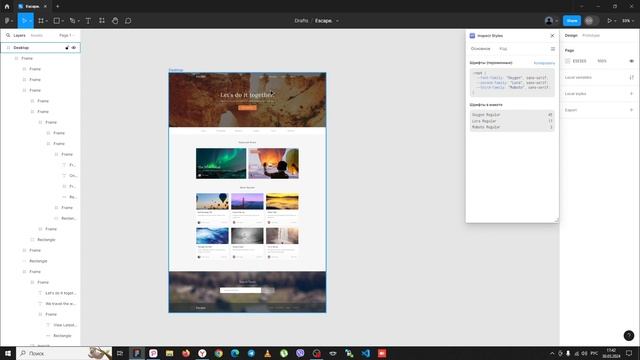Image resolution: width=640 pixels, height=360 pixels.
Task: Select the "View Latest..." text layer
Action: (65, 325)
